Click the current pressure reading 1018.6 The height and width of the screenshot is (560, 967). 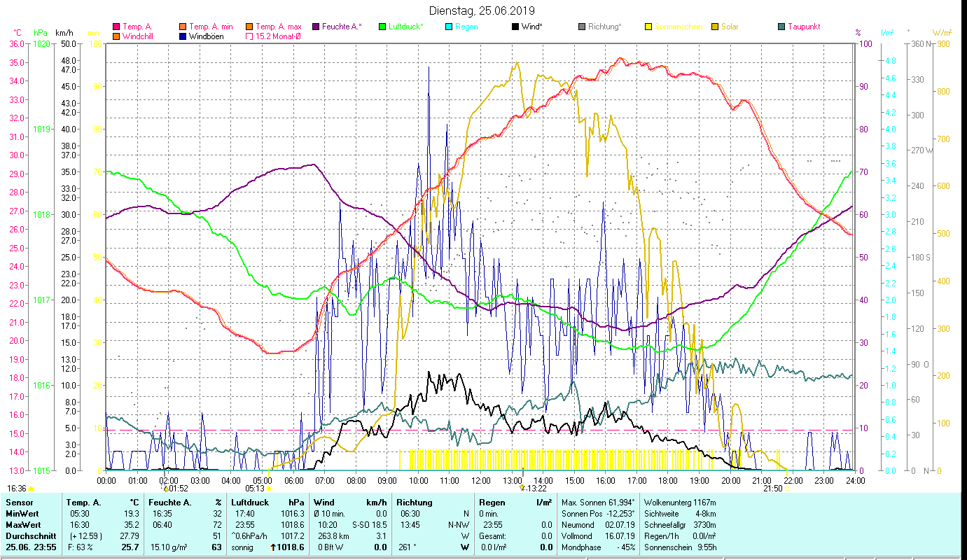[x=291, y=547]
